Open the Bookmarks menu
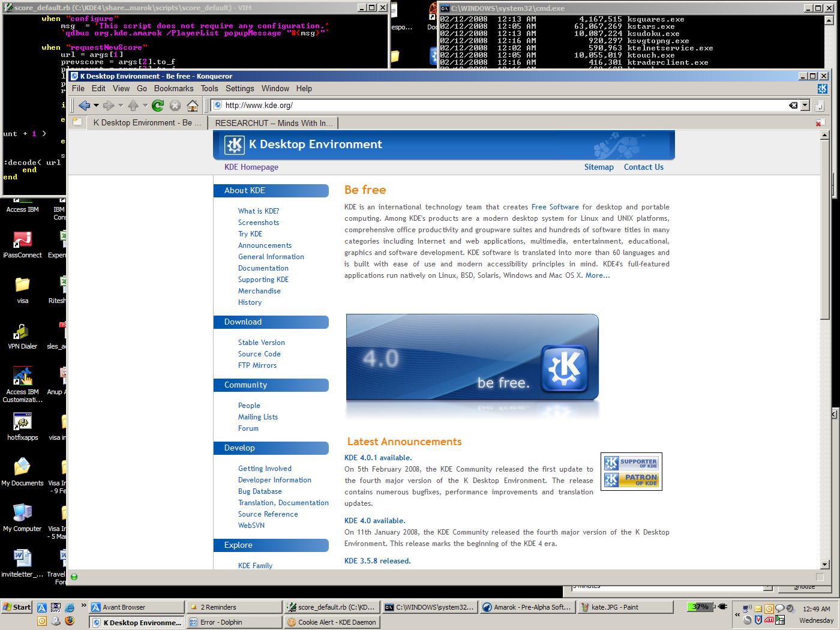This screenshot has height=630, width=840. 174,88
